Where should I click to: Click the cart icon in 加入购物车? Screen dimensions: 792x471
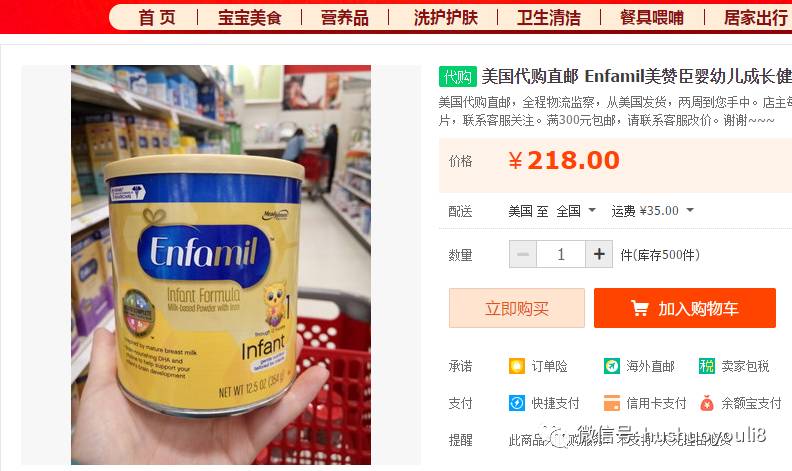(639, 308)
